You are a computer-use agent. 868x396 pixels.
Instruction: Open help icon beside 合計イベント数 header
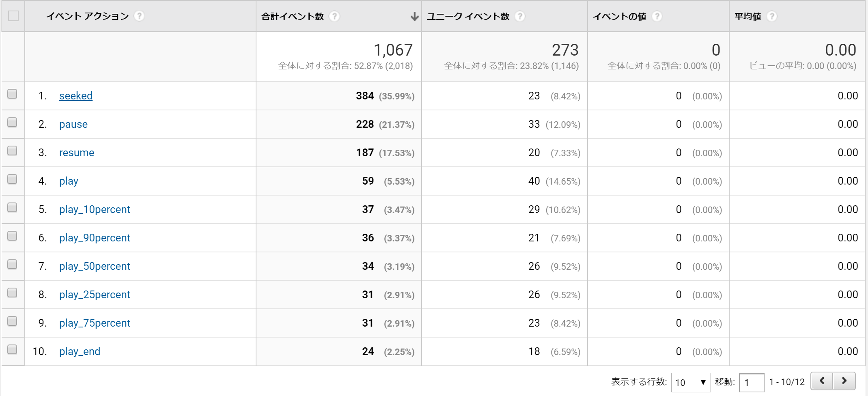334,16
